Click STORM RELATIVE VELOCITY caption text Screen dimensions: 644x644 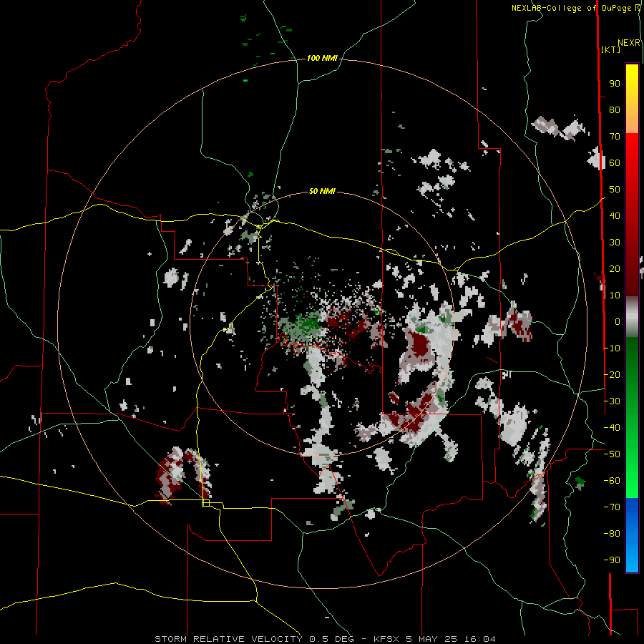[x=228, y=639]
